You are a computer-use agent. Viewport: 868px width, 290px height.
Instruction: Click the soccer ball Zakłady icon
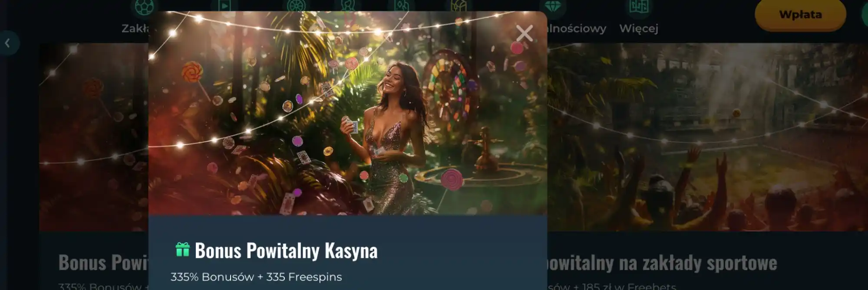(x=144, y=7)
